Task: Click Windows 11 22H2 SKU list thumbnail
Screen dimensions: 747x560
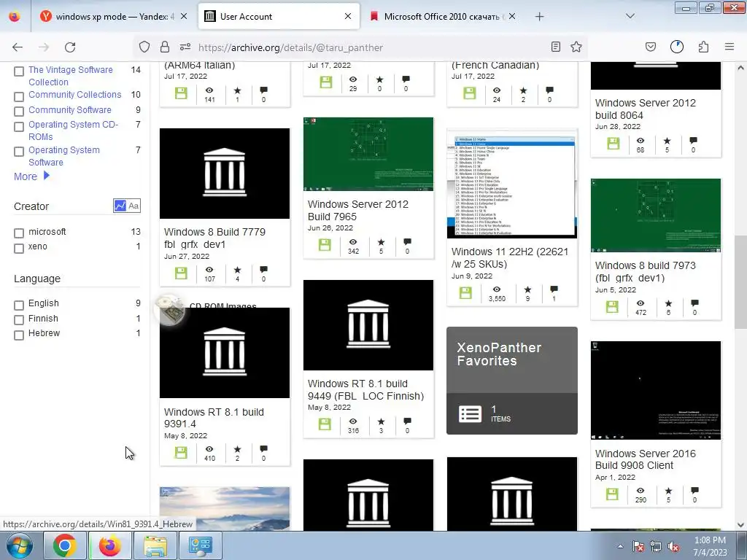Action: pos(512,183)
